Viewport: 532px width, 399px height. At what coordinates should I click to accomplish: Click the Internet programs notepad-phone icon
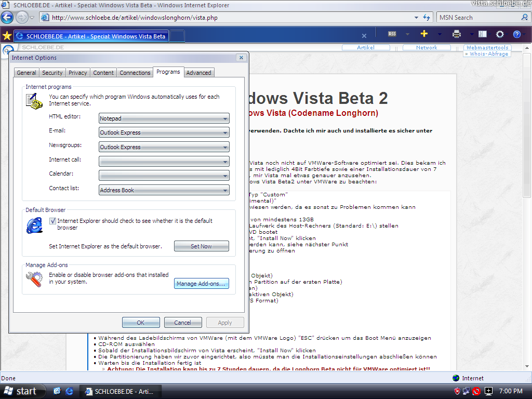34,101
